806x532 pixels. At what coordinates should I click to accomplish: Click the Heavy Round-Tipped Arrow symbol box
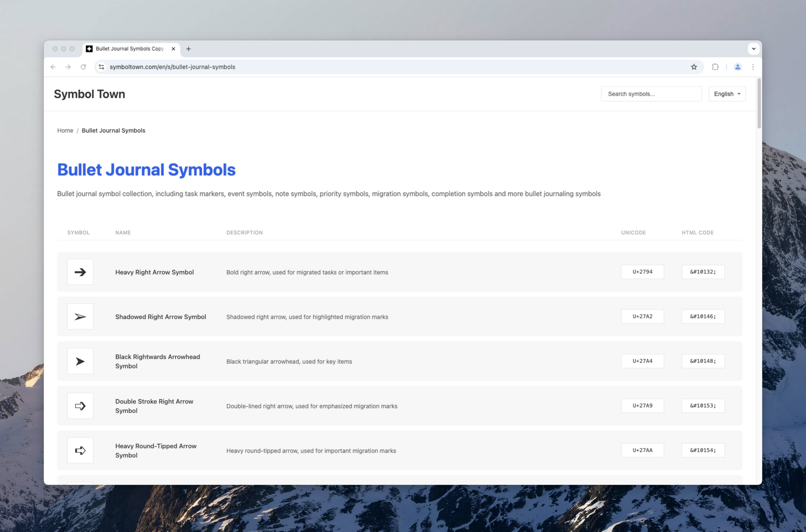point(80,450)
